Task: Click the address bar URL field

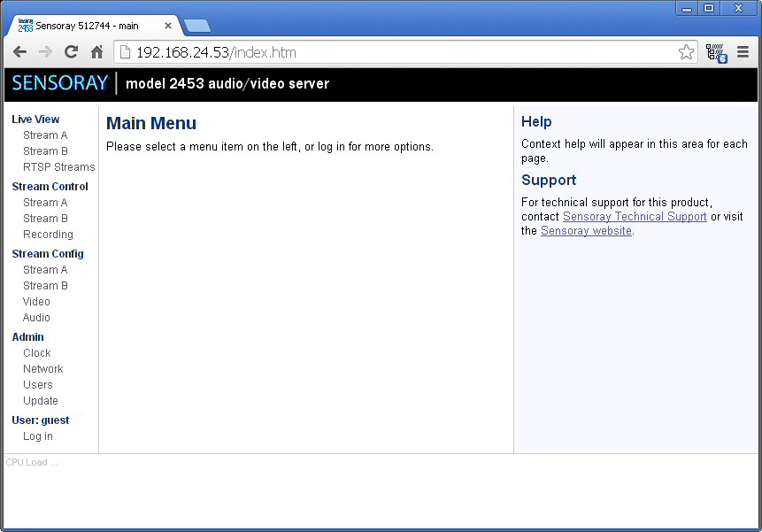Action: tap(398, 52)
